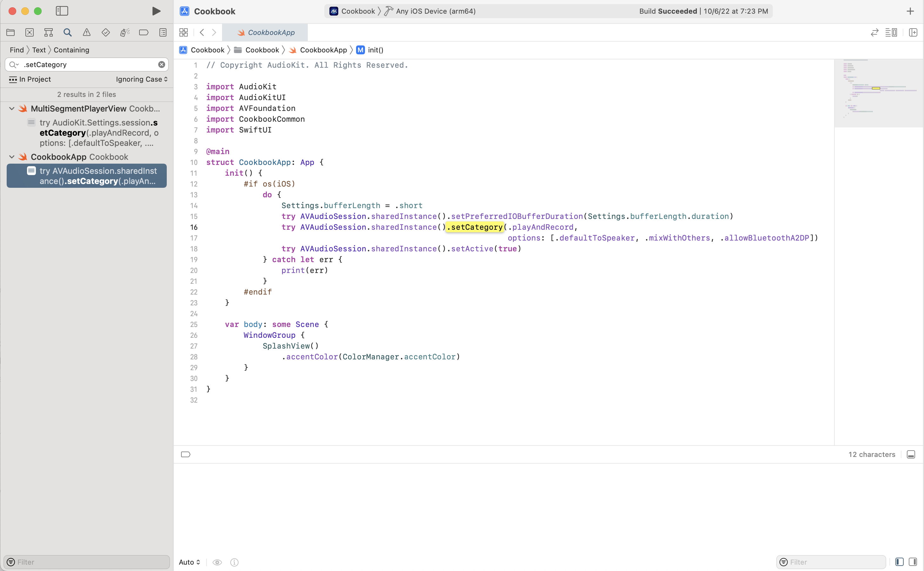Screen dimensions: 924x571
Task: Toggle the Quick Look eye icon
Action: (217, 562)
